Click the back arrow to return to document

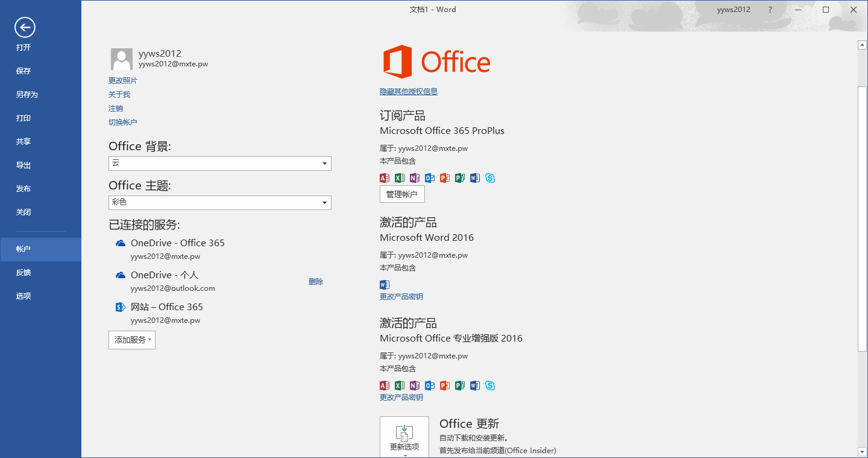point(25,27)
